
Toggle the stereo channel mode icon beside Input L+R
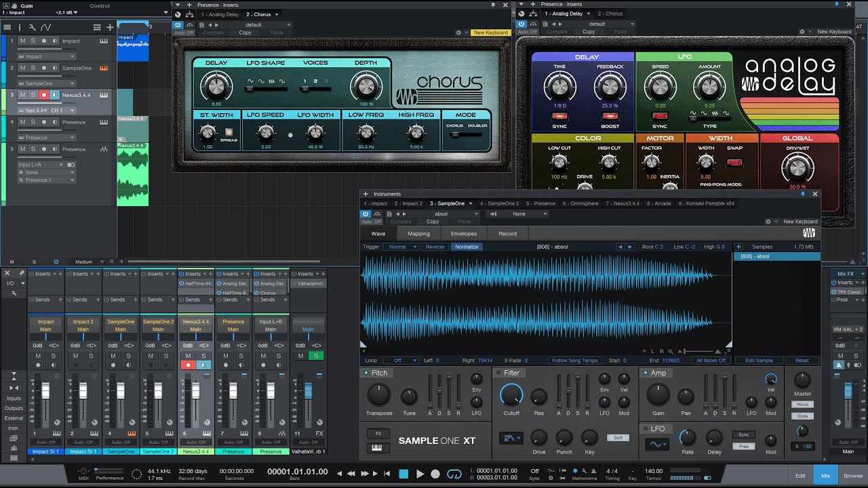click(71, 164)
